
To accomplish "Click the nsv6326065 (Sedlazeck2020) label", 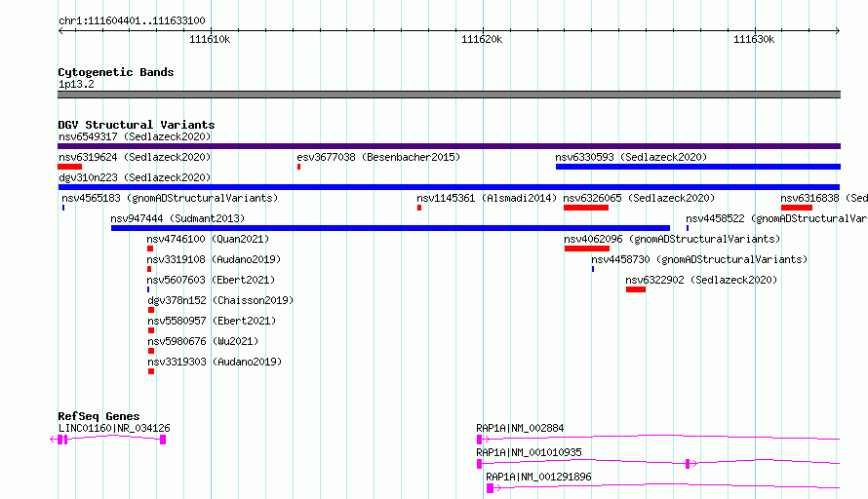I will pyautogui.click(x=639, y=198).
